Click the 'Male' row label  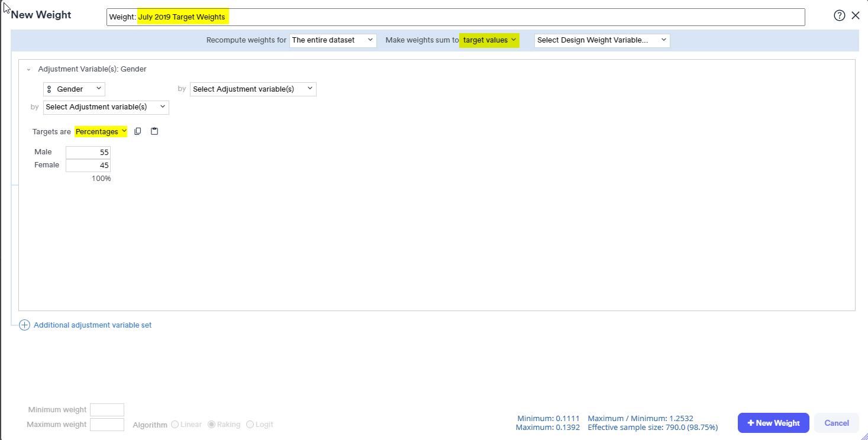(x=43, y=152)
